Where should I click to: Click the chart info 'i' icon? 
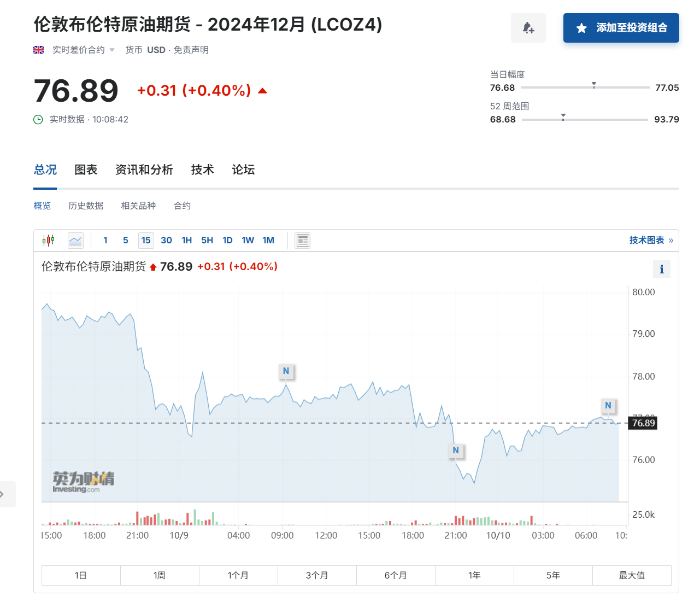point(661,269)
